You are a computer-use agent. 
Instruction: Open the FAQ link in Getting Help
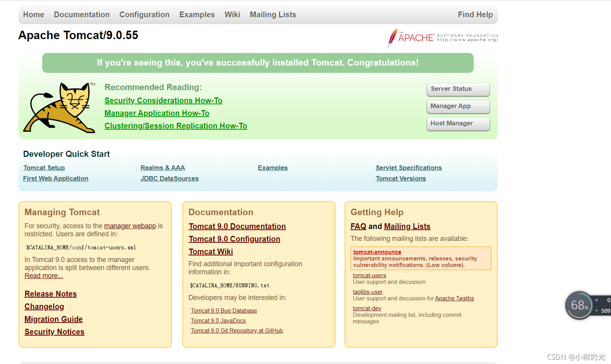coord(358,226)
